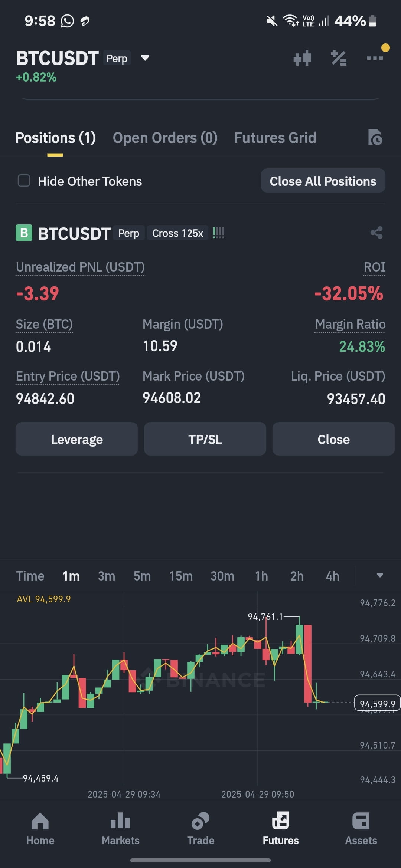This screenshot has height=868, width=401.
Task: Open the TP/SL settings button
Action: pyautogui.click(x=205, y=439)
